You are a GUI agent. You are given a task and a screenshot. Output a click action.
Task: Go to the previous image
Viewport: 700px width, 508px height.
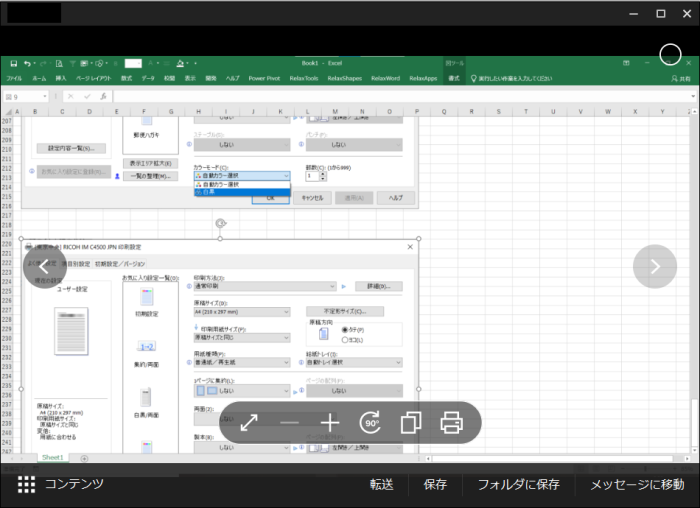(x=45, y=266)
